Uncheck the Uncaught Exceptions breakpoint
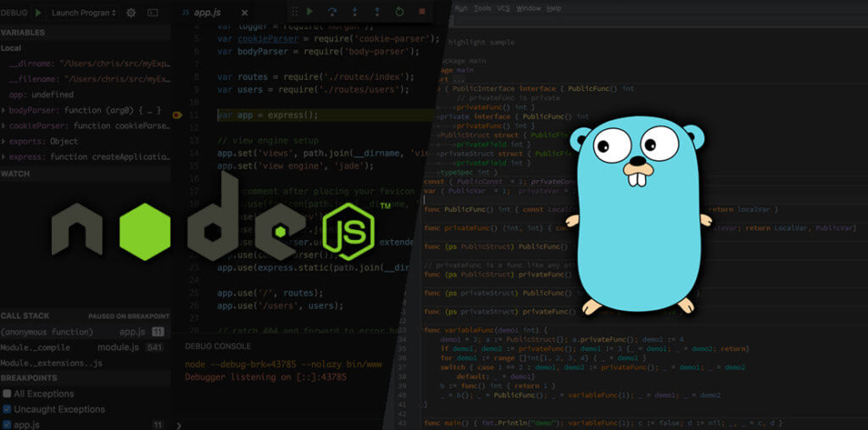 tap(8, 409)
